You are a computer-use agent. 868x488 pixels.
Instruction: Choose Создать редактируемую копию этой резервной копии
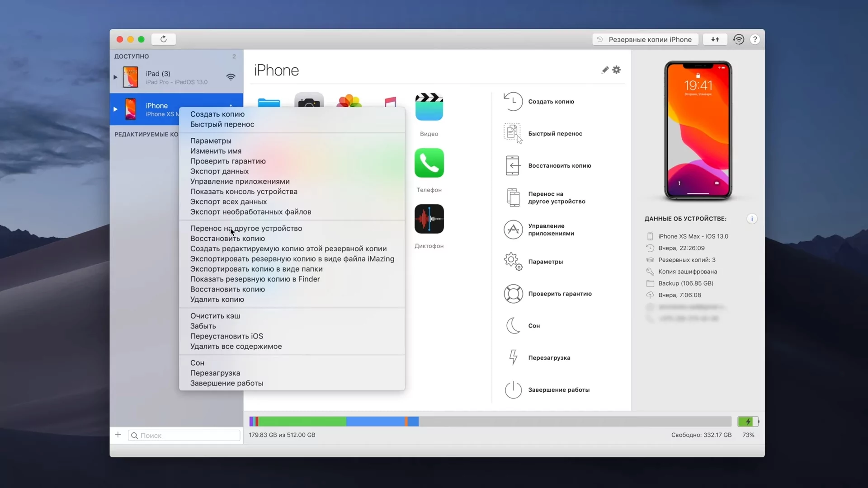point(292,249)
